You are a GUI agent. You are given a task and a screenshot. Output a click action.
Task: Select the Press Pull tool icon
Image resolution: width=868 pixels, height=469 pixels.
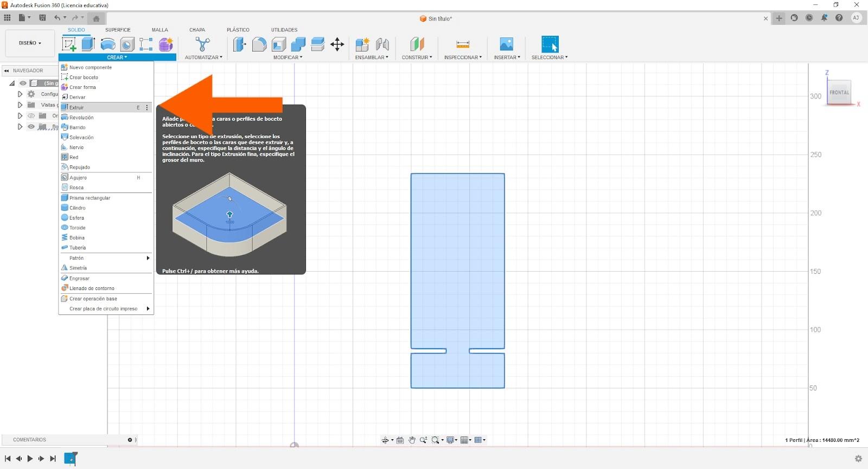[239, 44]
